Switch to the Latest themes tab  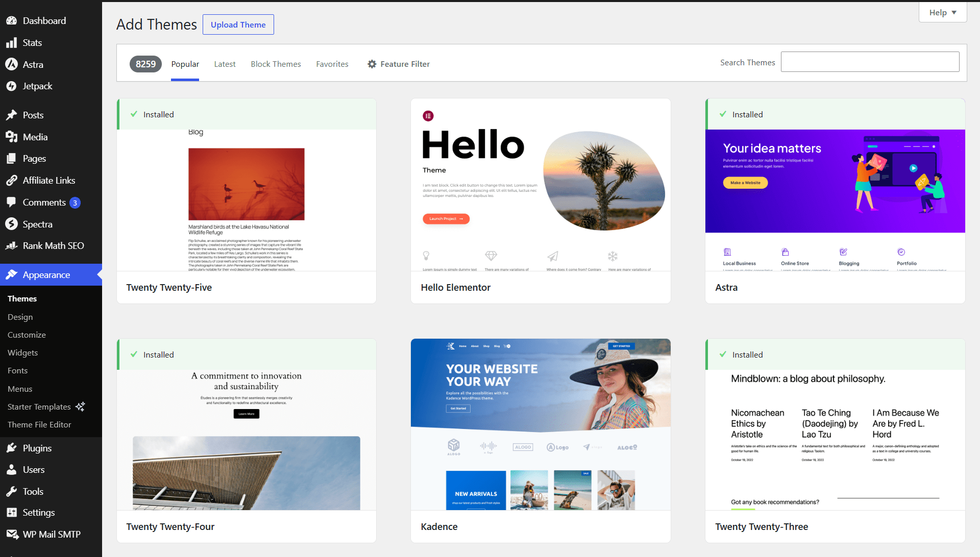[225, 64]
